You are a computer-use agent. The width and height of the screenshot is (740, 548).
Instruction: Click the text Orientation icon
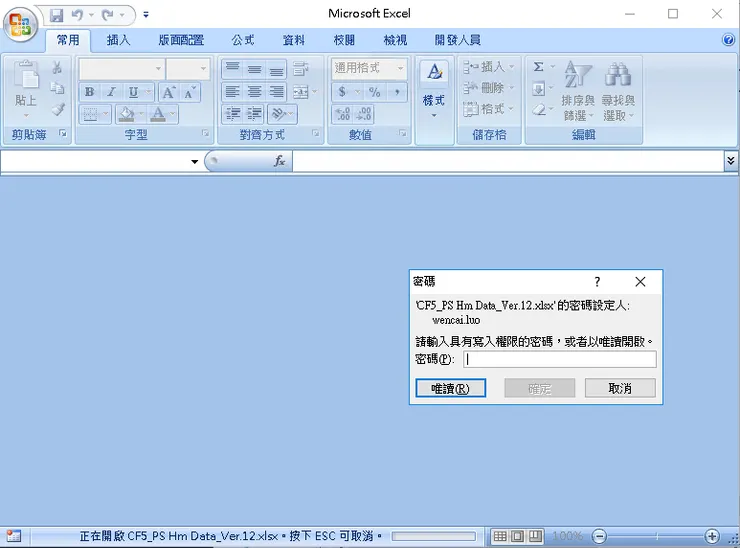point(279,114)
